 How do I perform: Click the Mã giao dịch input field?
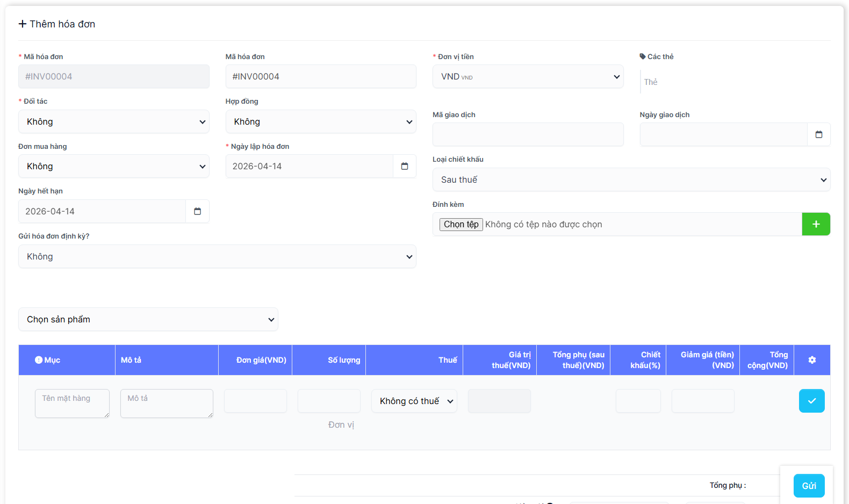(528, 134)
